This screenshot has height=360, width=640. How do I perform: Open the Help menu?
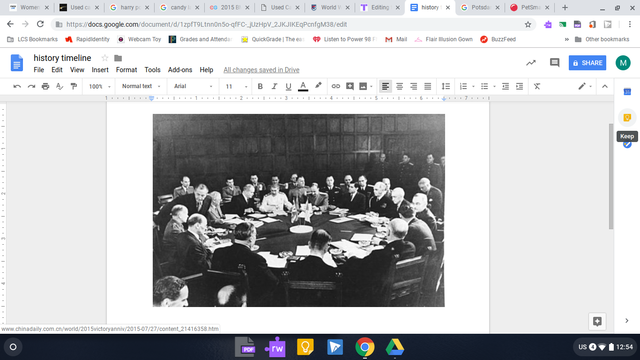pyautogui.click(x=206, y=70)
